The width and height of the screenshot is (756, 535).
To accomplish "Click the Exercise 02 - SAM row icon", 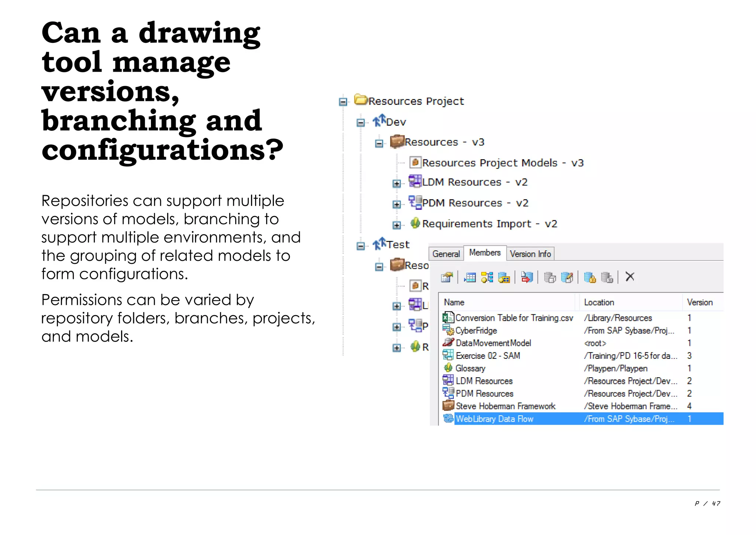I will 448,355.
